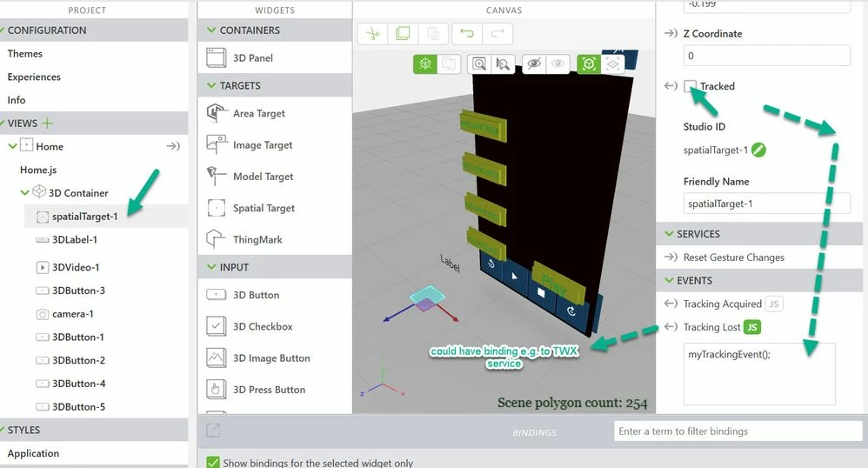Select 3DButton-4 in the project tree

pos(78,384)
